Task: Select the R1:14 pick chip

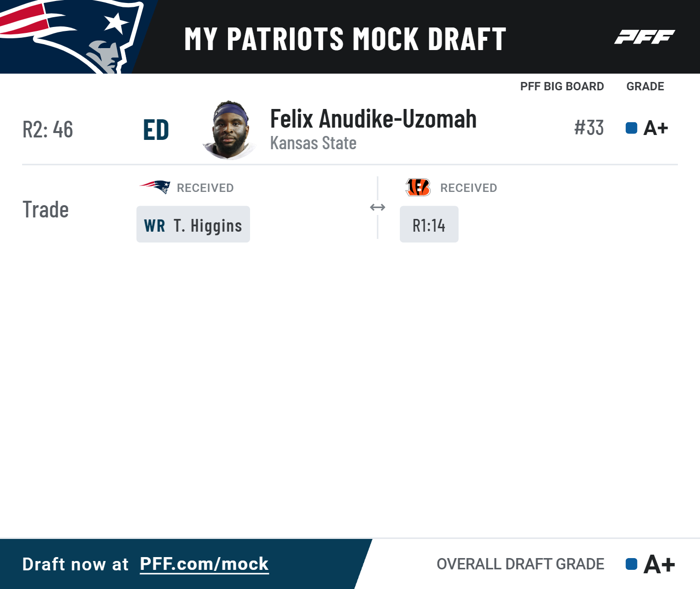Action: 429,224
